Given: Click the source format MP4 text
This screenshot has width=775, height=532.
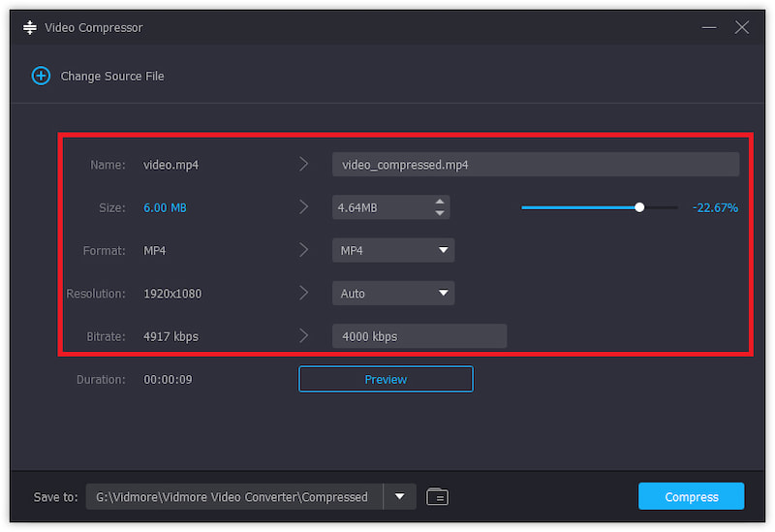Looking at the screenshot, I should point(155,251).
